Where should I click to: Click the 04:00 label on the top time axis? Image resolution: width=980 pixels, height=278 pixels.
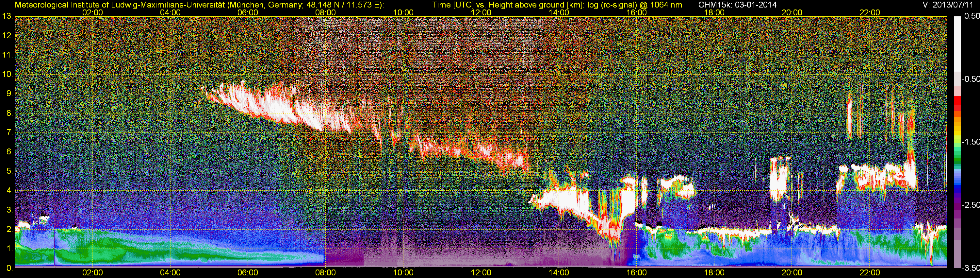click(x=170, y=12)
